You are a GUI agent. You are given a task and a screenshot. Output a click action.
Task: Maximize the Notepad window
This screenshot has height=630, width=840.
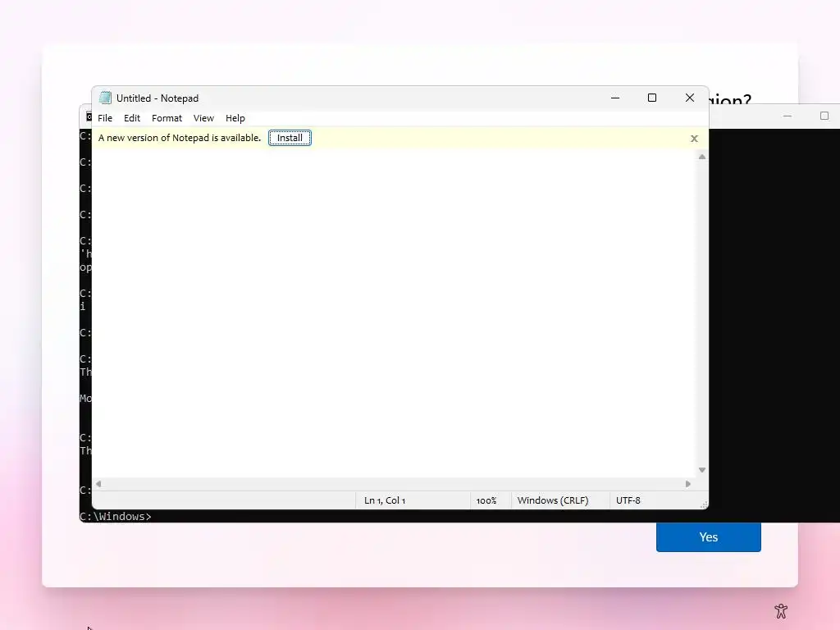pos(652,98)
